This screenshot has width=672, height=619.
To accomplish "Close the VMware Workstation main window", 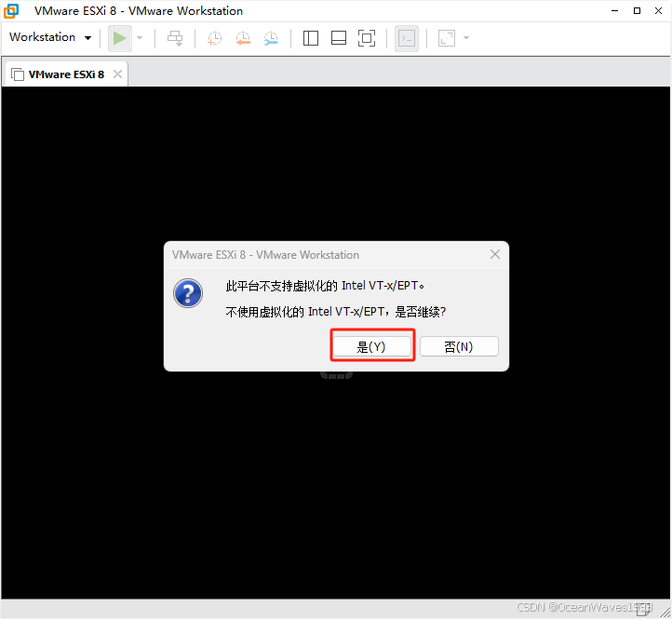I will pos(659,11).
